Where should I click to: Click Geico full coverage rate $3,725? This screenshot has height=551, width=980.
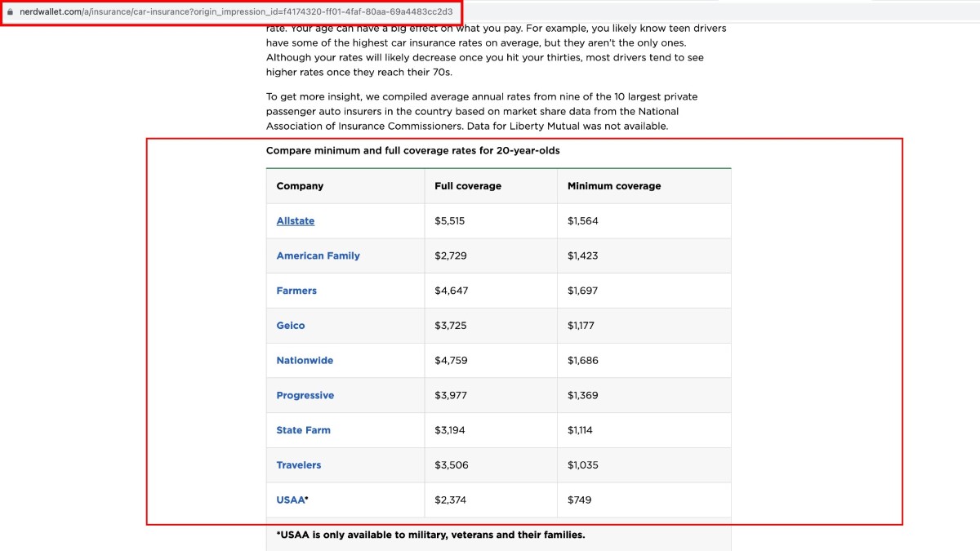point(451,326)
